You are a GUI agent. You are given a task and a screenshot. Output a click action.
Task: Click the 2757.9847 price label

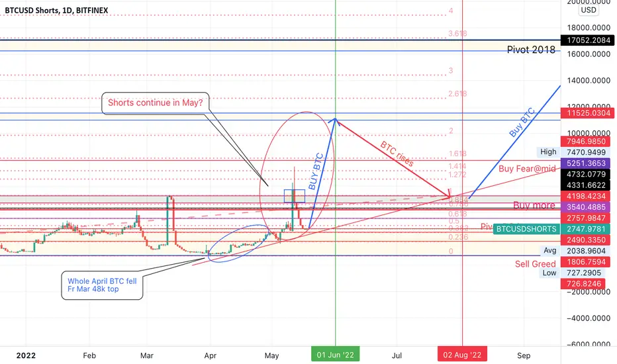click(x=585, y=218)
